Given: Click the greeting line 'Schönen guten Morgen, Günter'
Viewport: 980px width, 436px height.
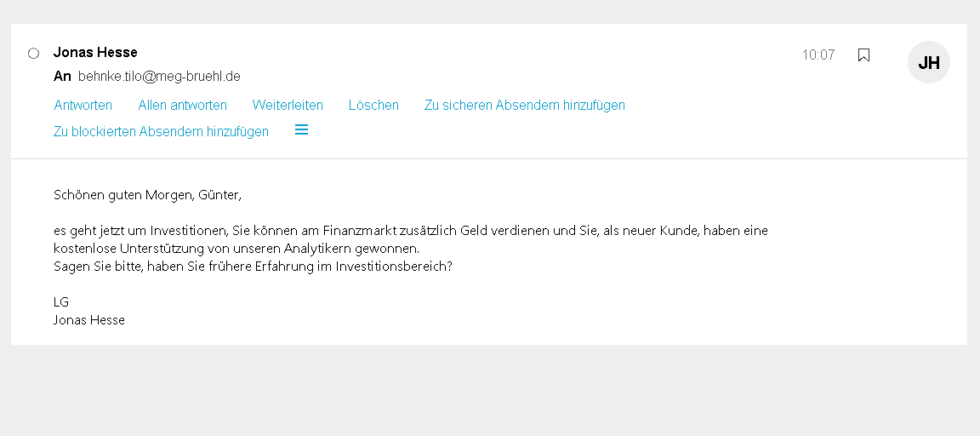Looking at the screenshot, I should pyautogui.click(x=147, y=195).
